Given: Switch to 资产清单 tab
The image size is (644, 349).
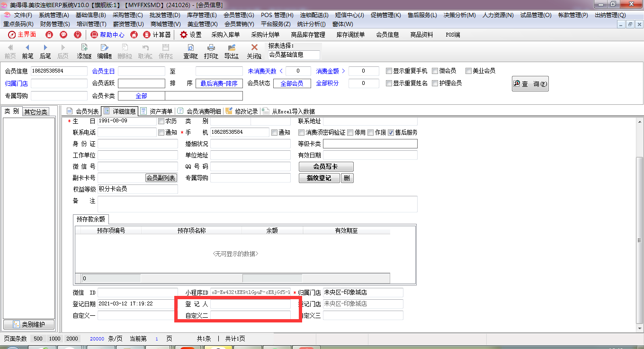Looking at the screenshot, I should 156,111.
